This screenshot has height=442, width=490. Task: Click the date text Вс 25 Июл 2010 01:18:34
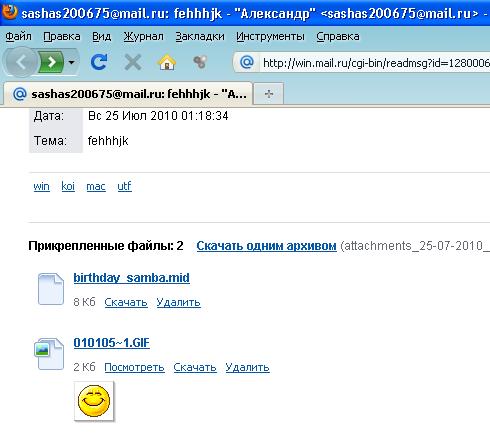tap(158, 116)
